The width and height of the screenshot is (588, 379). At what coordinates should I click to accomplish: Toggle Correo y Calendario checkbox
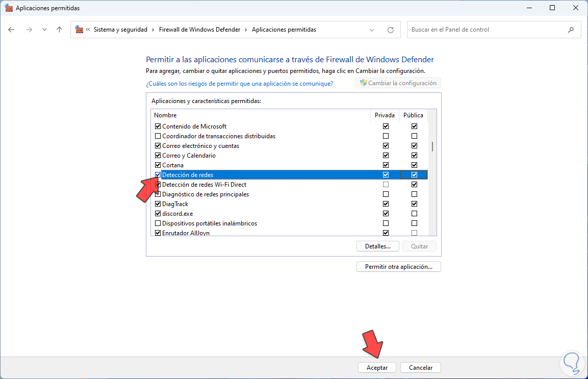click(x=158, y=156)
